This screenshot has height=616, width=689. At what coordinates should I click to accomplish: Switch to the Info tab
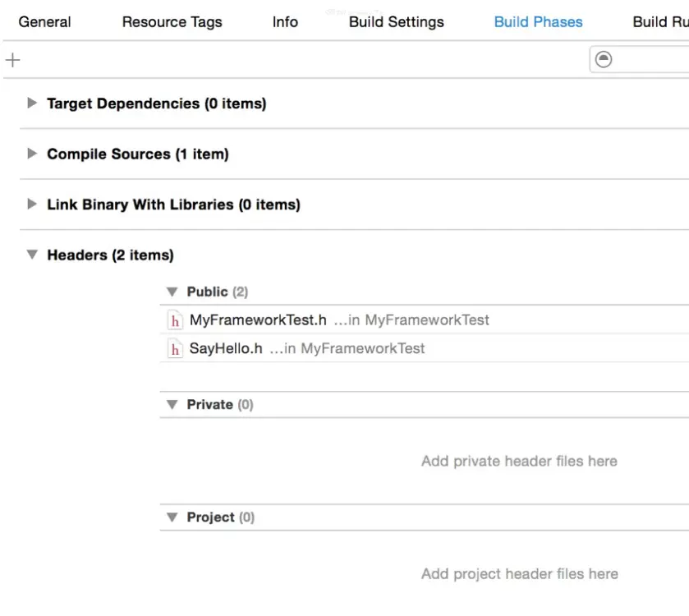coord(285,22)
